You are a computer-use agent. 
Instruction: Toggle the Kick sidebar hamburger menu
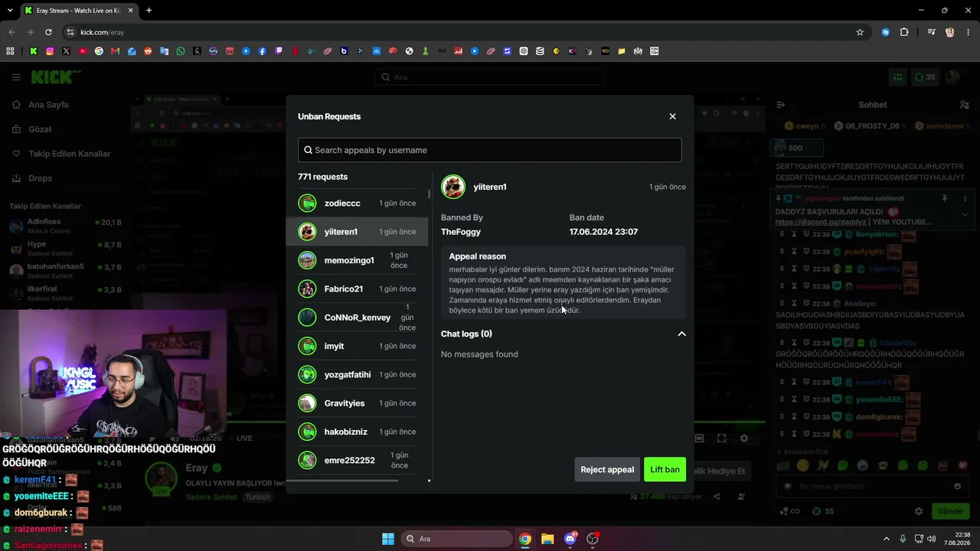(15, 77)
